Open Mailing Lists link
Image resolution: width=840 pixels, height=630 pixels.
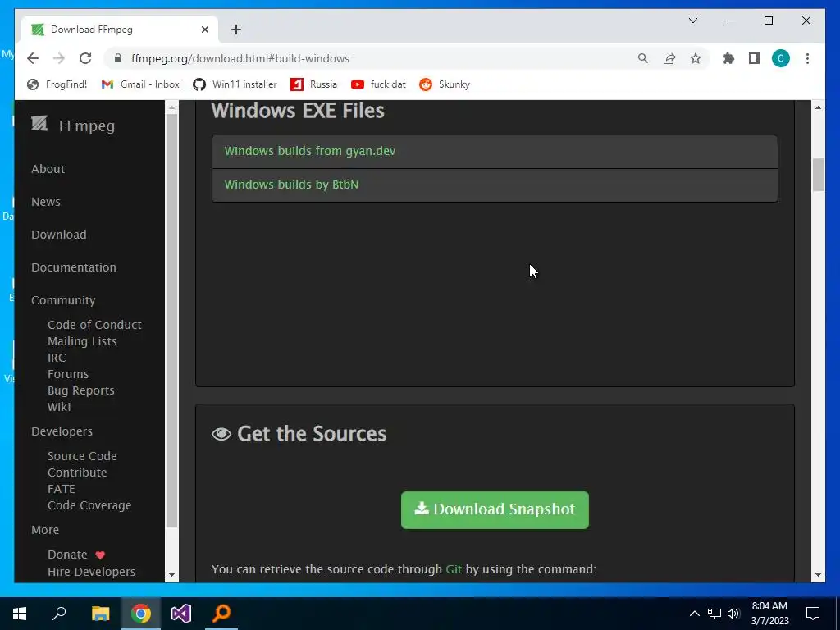pos(82,341)
